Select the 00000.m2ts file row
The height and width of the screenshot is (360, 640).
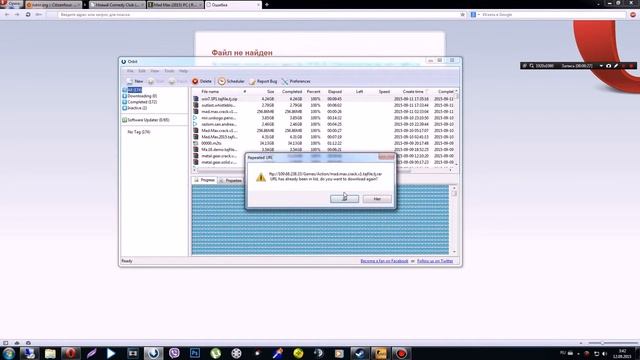[x=323, y=143]
